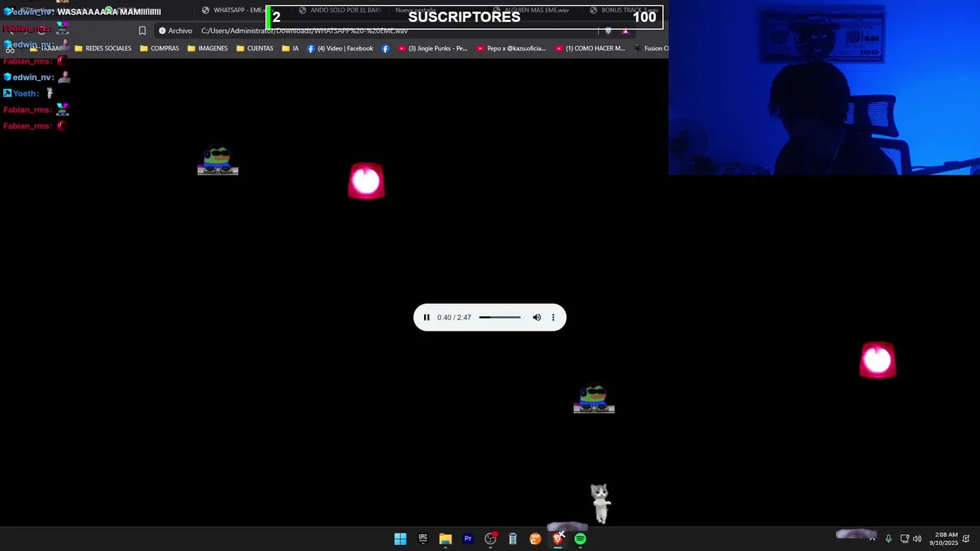Expand the system tray hidden icons chevron
Image resolution: width=980 pixels, height=551 pixels.
pyautogui.click(x=871, y=539)
